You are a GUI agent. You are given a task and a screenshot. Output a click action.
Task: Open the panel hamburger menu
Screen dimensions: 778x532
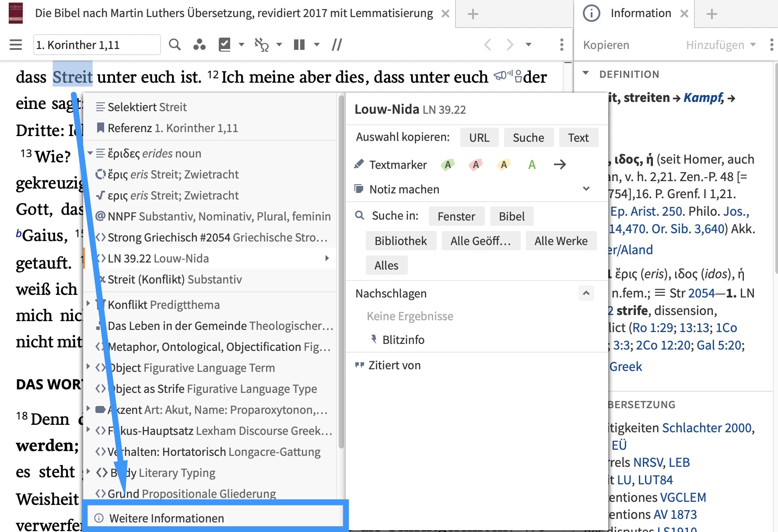(16, 45)
